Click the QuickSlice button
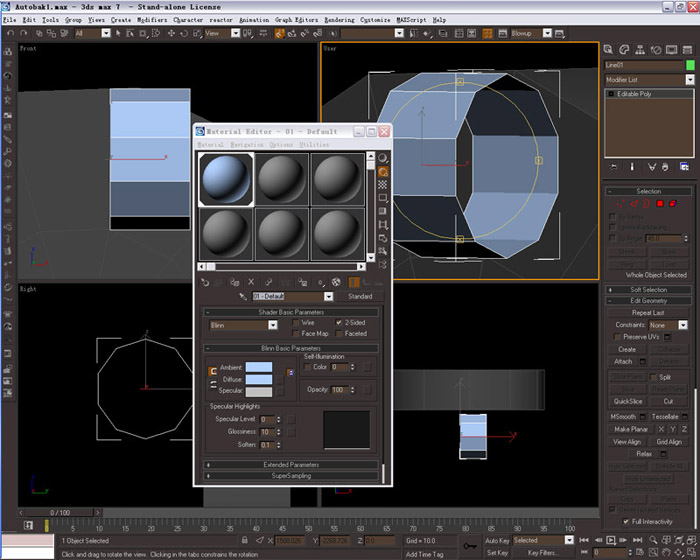The height and width of the screenshot is (560, 700). (628, 401)
